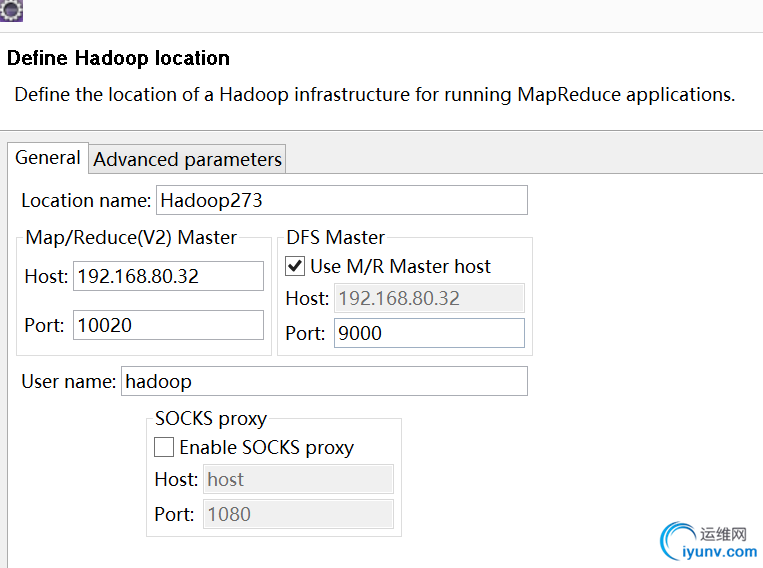Viewport: 763px width, 568px height.
Task: Click the SOCKS proxy Host field
Action: click(x=298, y=479)
